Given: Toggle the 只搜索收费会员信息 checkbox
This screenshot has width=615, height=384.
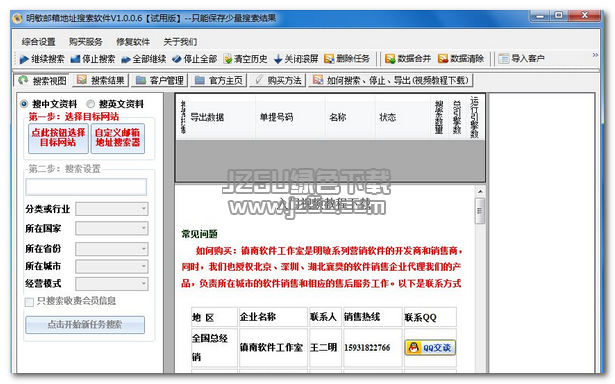Looking at the screenshot, I should [x=29, y=302].
